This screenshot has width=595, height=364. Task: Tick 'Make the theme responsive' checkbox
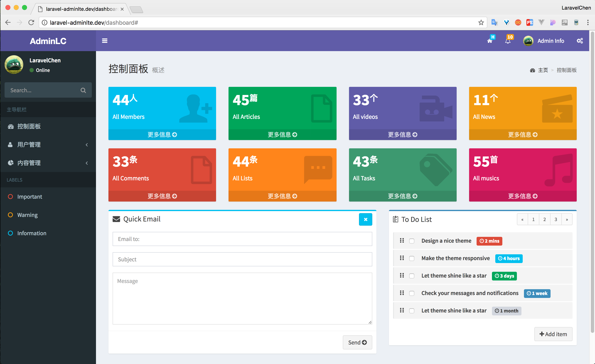pos(412,258)
